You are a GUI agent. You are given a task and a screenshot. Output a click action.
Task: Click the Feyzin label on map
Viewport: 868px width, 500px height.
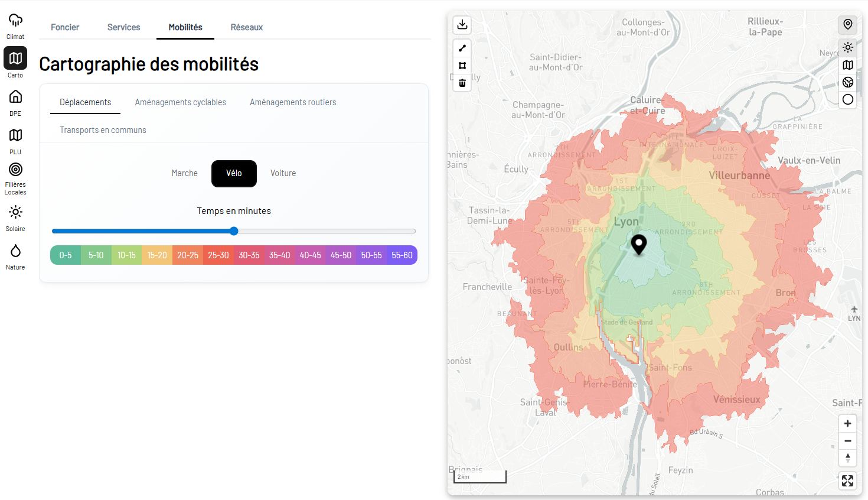point(680,470)
